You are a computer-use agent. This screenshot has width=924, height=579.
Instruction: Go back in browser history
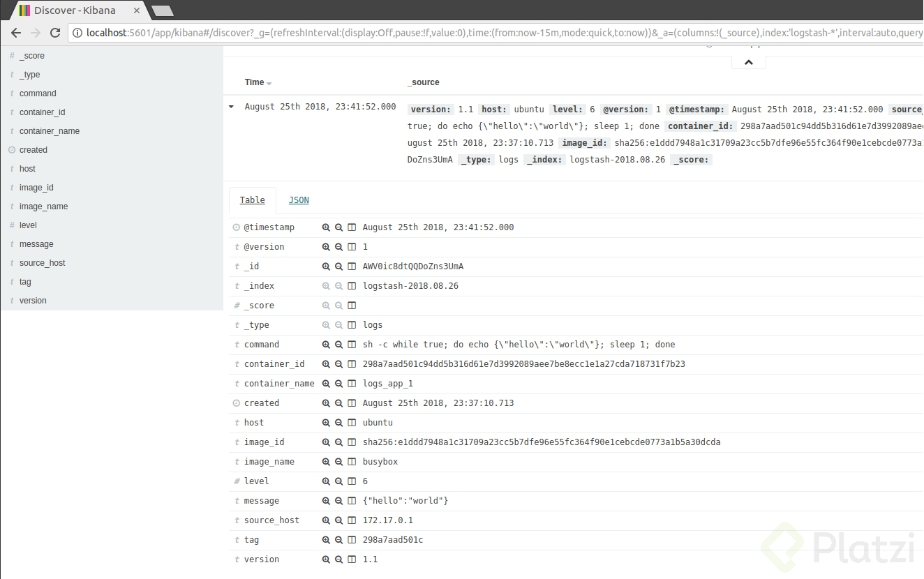tap(16, 33)
